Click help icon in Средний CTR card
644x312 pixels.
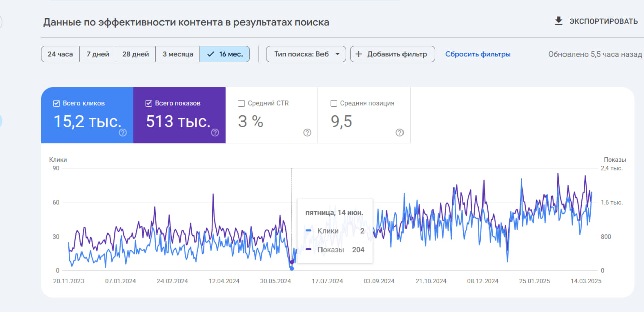(x=307, y=133)
